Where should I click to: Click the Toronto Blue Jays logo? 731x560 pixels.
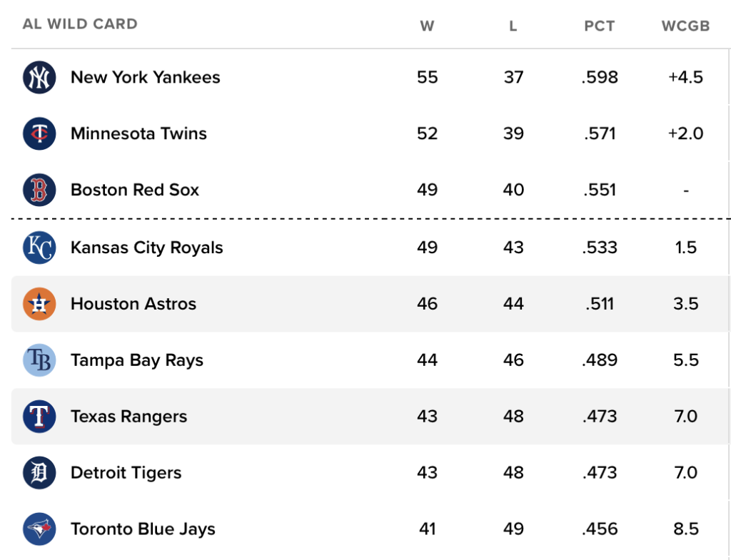39,529
